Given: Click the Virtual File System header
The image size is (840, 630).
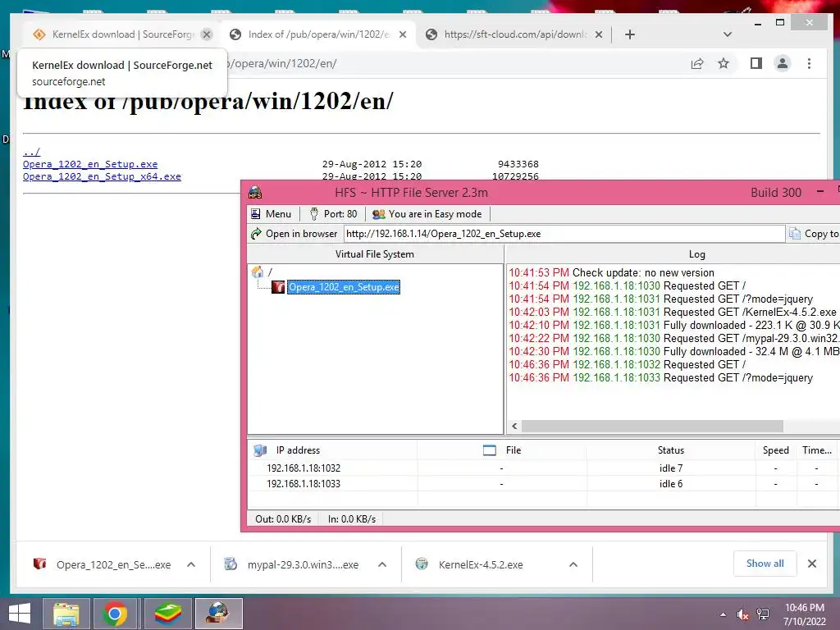Looking at the screenshot, I should click(x=375, y=254).
